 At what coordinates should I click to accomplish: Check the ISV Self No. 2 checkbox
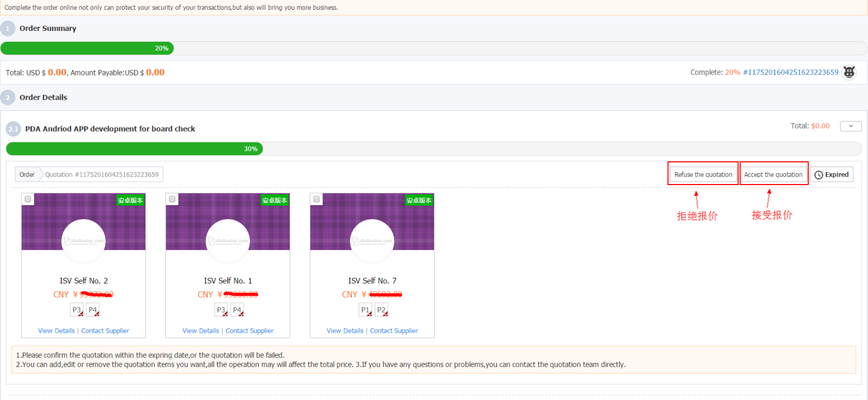28,199
